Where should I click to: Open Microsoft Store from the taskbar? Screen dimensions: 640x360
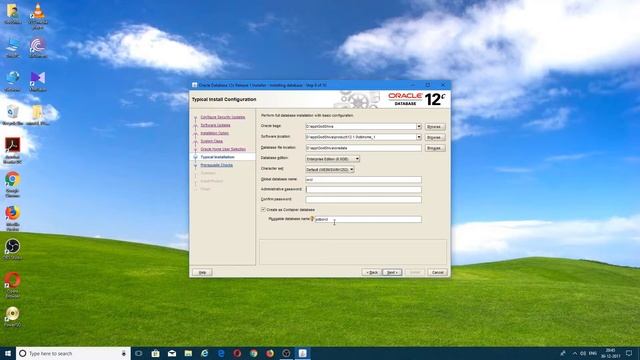[x=156, y=353]
